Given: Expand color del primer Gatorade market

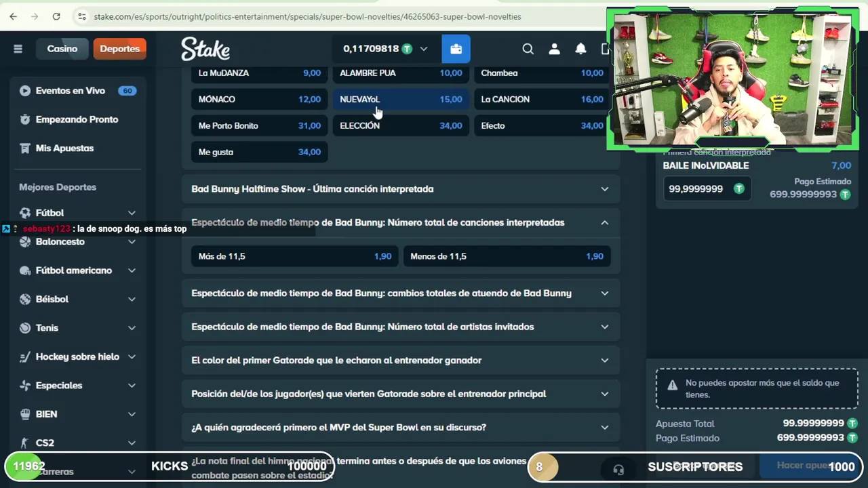Looking at the screenshot, I should pos(401,361).
